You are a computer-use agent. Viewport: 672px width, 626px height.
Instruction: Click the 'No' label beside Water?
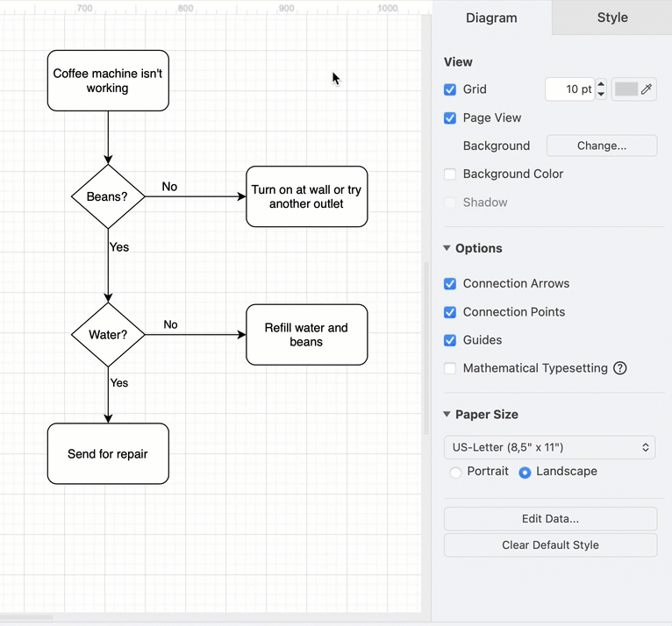click(170, 324)
